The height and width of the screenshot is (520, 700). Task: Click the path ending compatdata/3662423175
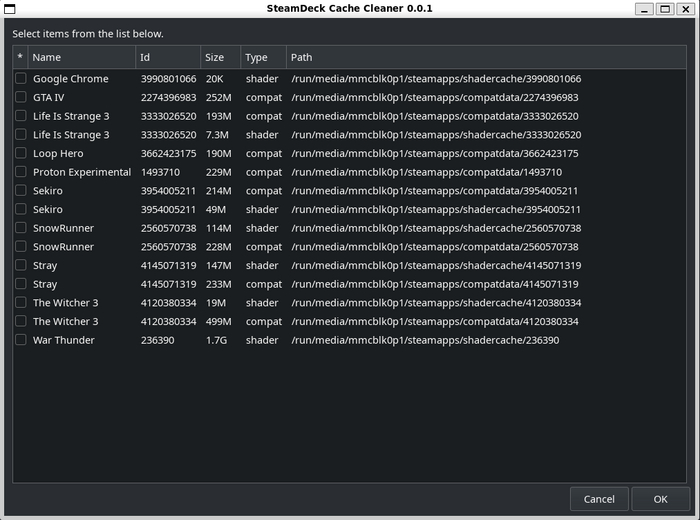(435, 154)
